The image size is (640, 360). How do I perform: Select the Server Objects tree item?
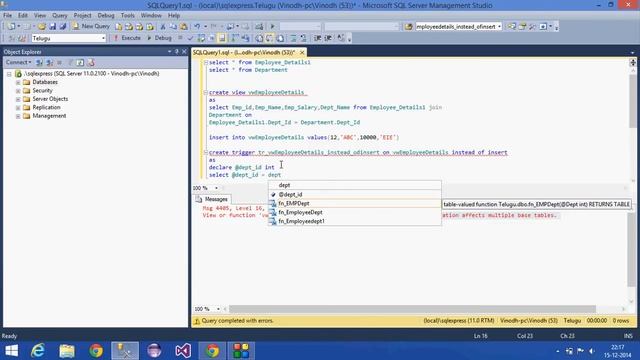tap(50, 99)
